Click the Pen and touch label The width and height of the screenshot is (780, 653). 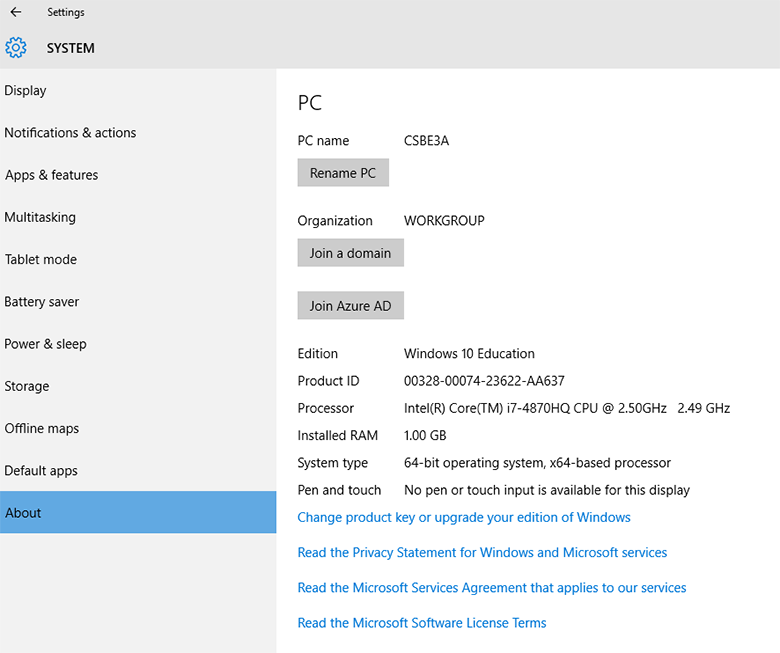(x=339, y=490)
